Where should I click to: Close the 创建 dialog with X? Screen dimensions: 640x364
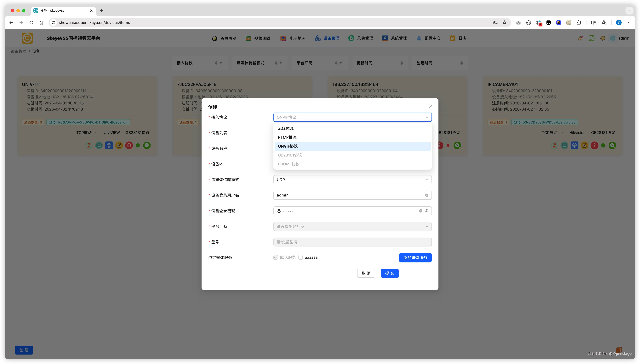(430, 106)
